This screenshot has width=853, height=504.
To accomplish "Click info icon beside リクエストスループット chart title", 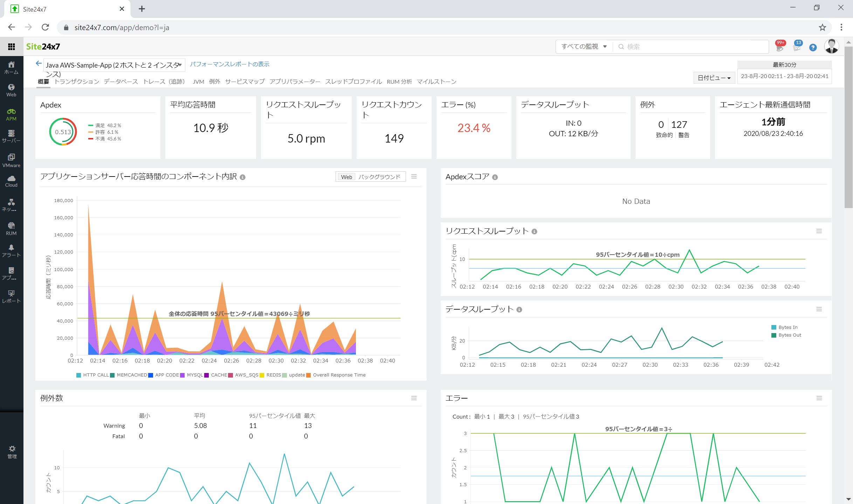I will pyautogui.click(x=534, y=232).
